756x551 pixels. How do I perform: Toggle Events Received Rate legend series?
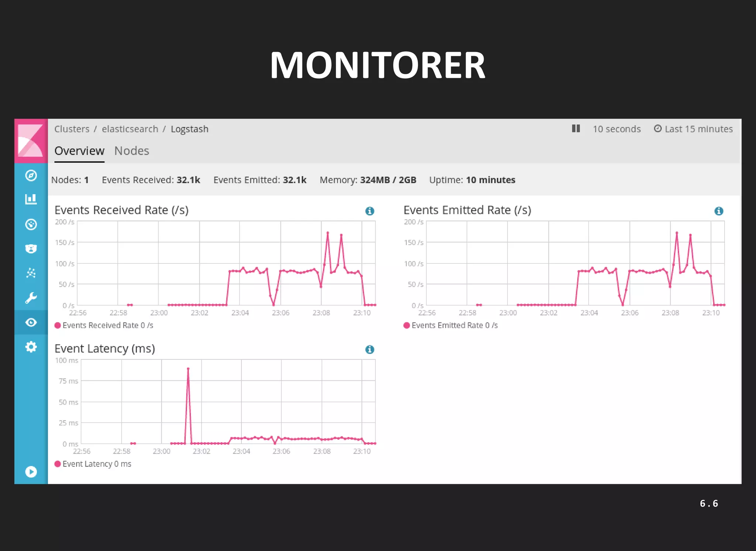click(x=104, y=326)
